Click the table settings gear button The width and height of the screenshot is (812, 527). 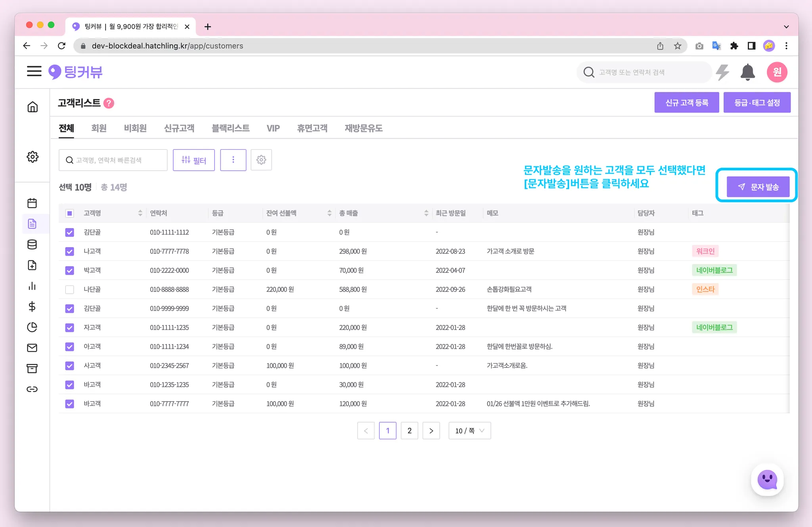point(261,160)
